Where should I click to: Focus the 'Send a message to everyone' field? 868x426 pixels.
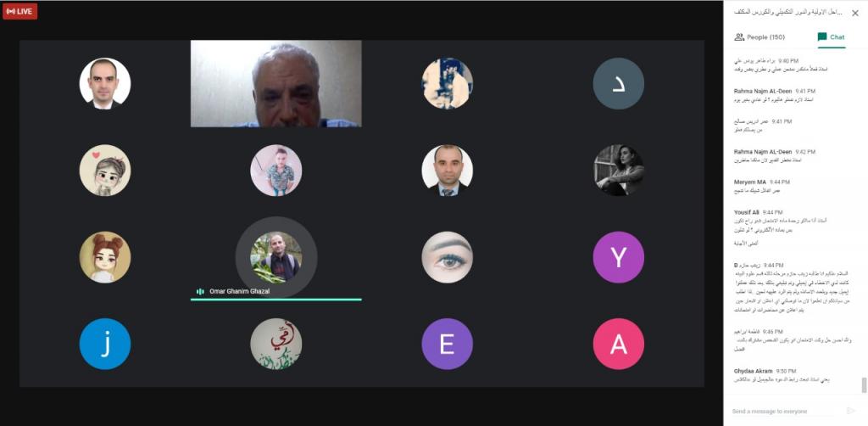tap(782, 411)
